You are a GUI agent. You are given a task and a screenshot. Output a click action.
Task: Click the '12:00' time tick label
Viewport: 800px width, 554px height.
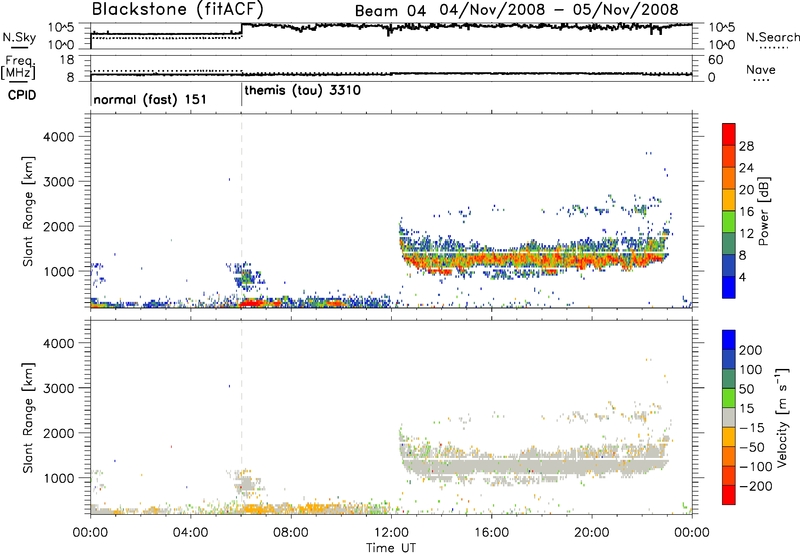point(391,533)
